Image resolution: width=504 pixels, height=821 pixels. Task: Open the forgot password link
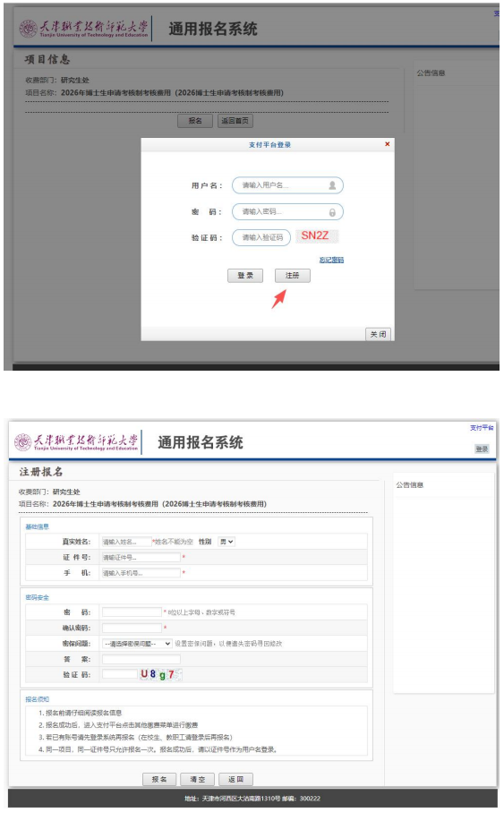click(331, 260)
